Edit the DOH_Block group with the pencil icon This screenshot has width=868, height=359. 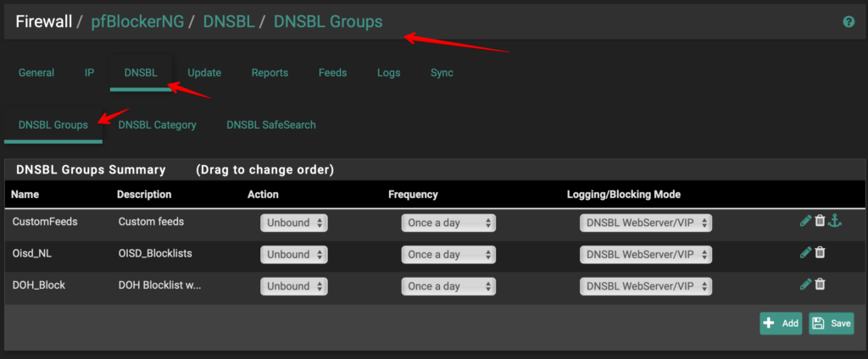pos(805,284)
